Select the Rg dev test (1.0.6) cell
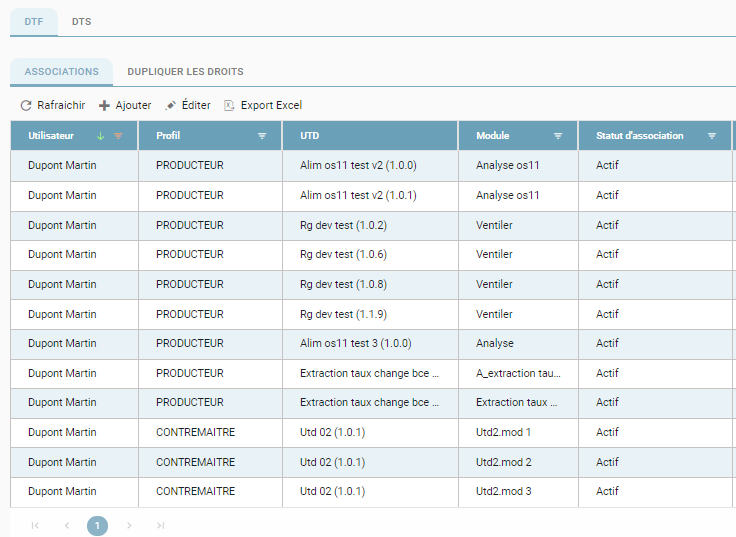Screen dimensions: 736x537 click(x=370, y=255)
